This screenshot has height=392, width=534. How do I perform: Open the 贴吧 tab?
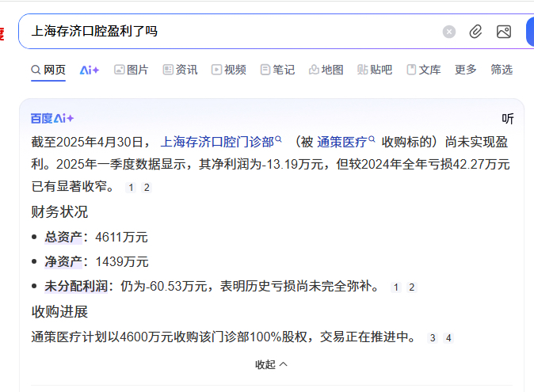(x=375, y=70)
